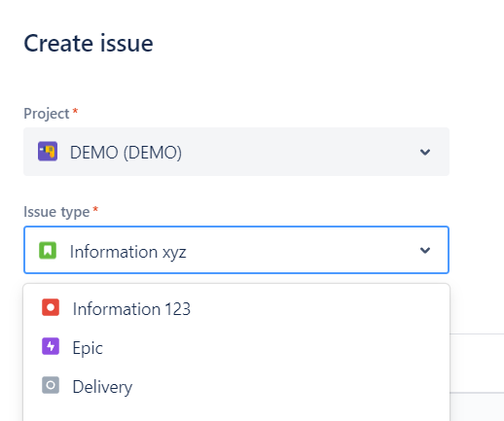Click the Create issue heading
504x421 pixels.
coord(89,43)
